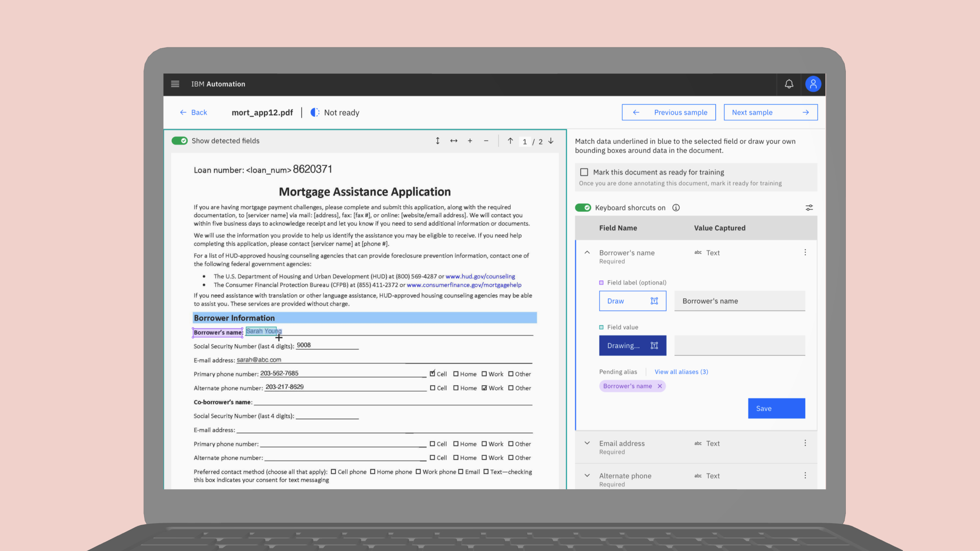Fit document to height icon
Screen dimensions: 980x551
click(437, 141)
